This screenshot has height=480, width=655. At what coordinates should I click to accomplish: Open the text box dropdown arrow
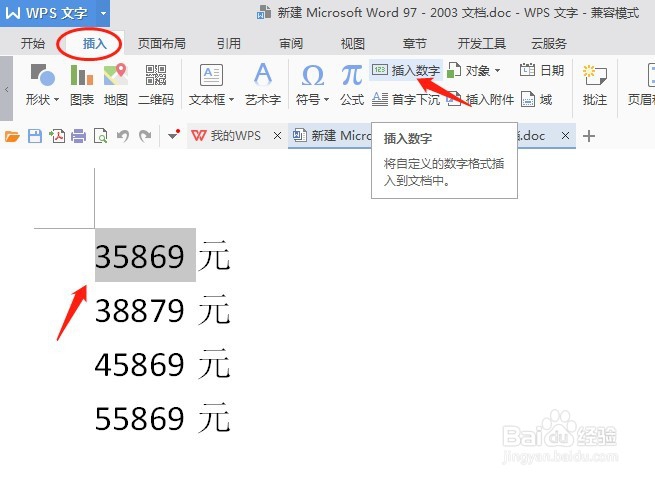(231, 100)
